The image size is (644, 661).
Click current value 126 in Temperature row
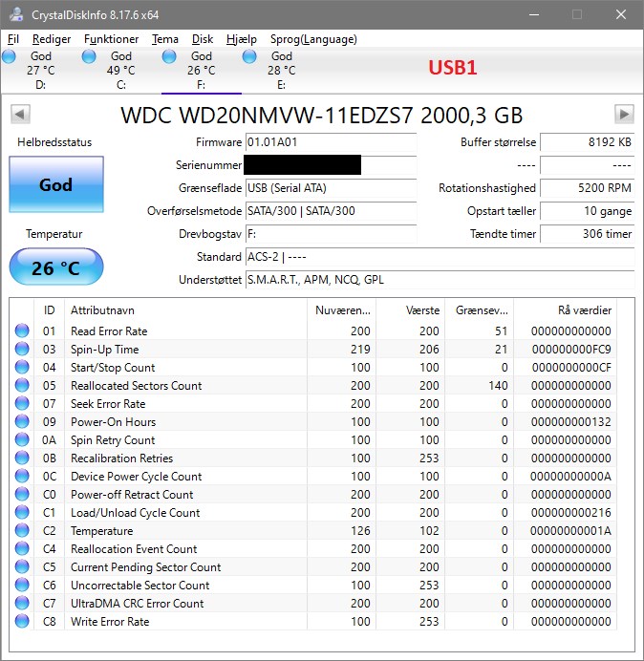360,530
